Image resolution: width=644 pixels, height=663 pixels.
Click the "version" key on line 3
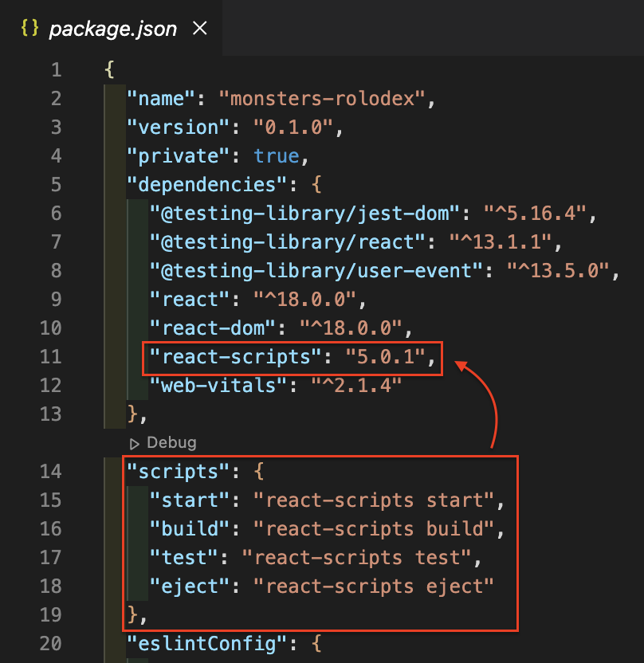[178, 127]
